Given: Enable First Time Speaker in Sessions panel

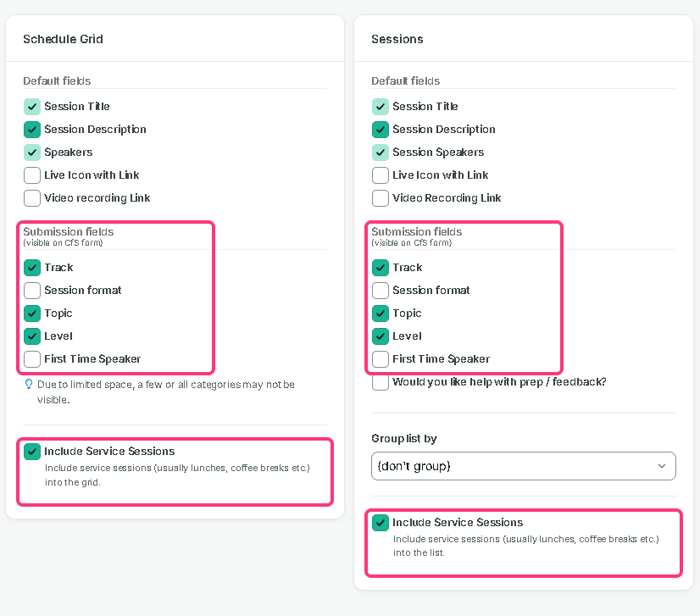Looking at the screenshot, I should [381, 359].
